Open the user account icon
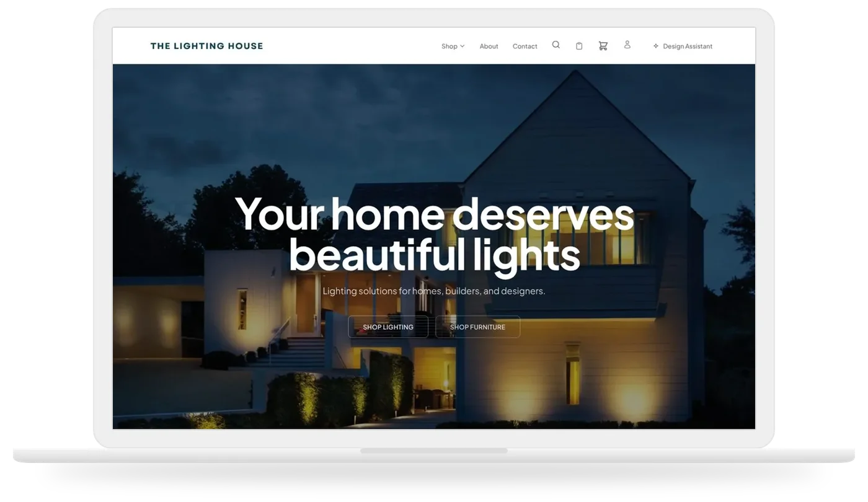Image resolution: width=868 pixels, height=502 pixels. (627, 45)
